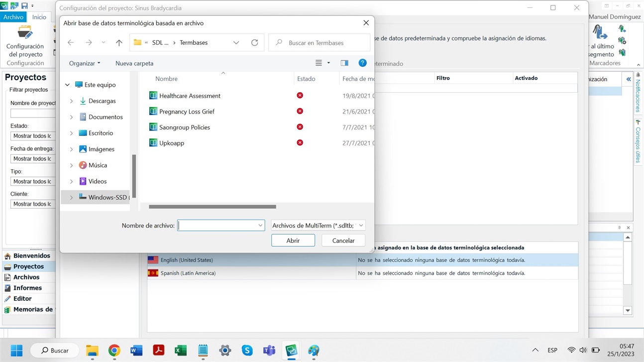Open the Archivo ribbon tab
This screenshot has height=362, width=644.
point(13,17)
